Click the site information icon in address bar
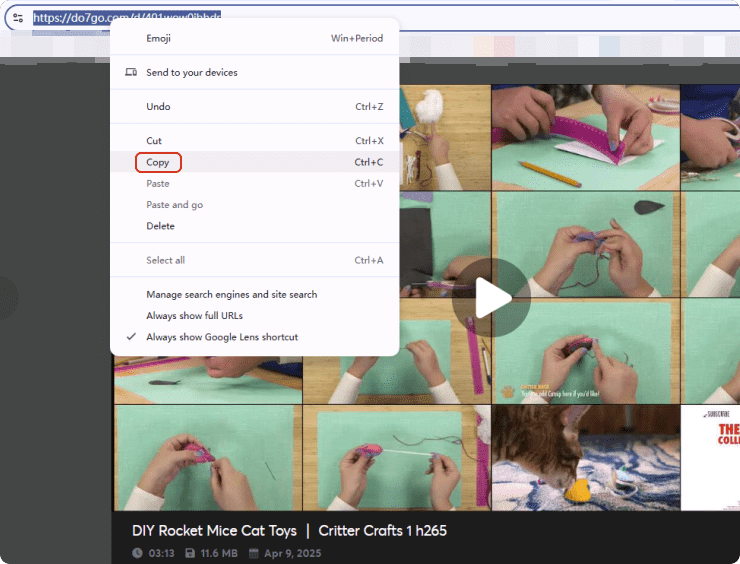 click(17, 17)
